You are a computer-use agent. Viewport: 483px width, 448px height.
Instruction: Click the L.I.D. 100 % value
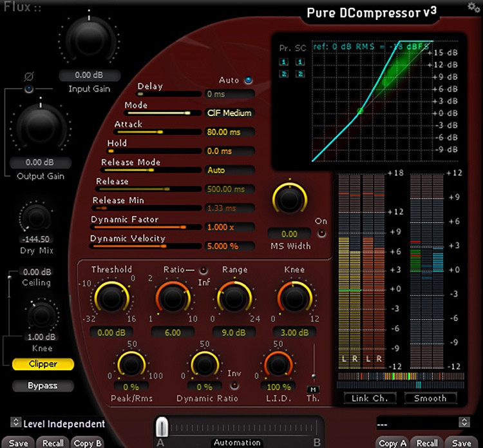(278, 387)
